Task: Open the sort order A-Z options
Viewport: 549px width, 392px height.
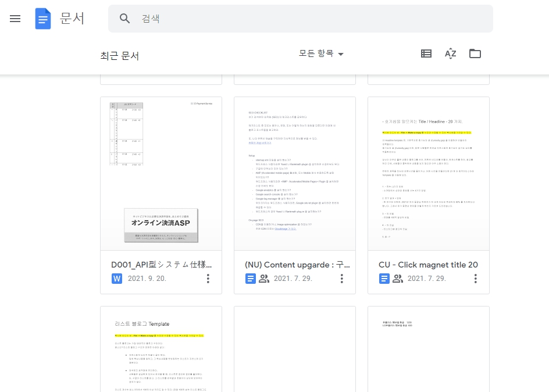Action: click(x=451, y=54)
